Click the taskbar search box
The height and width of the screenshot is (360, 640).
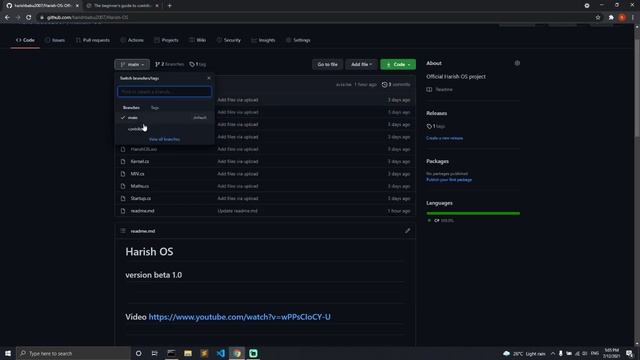(x=73, y=353)
